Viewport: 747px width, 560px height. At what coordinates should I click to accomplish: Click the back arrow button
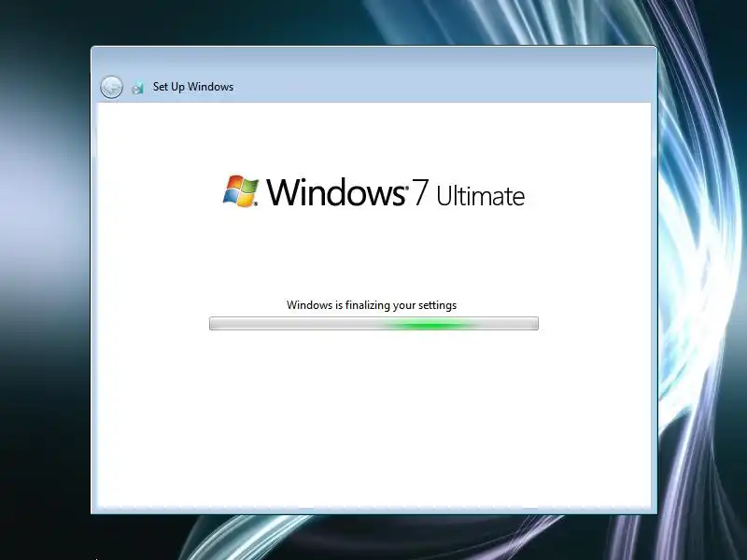[111, 87]
